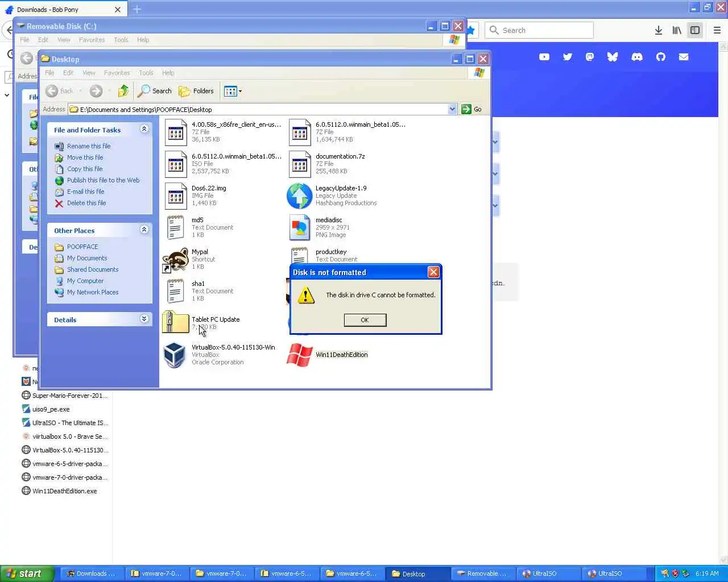The image size is (728, 582).
Task: Select the VirtualBox-5.0.40-115130-Win installer icon
Action: point(175,355)
